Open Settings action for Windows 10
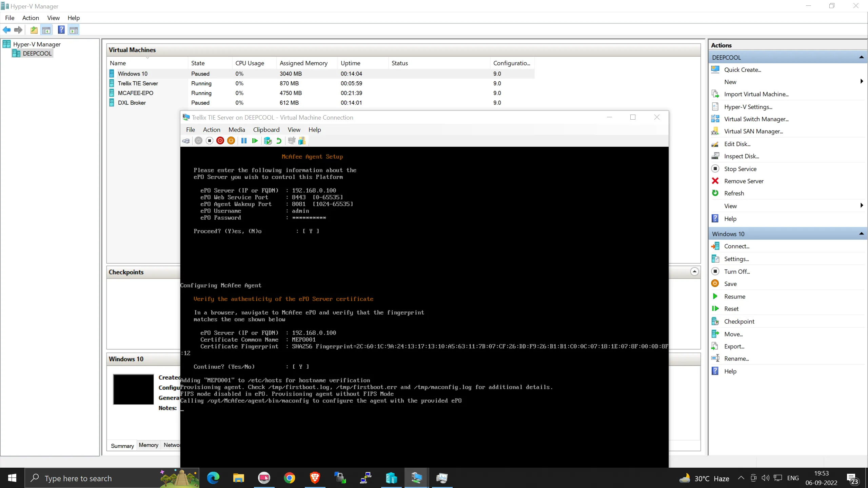 [x=736, y=259]
